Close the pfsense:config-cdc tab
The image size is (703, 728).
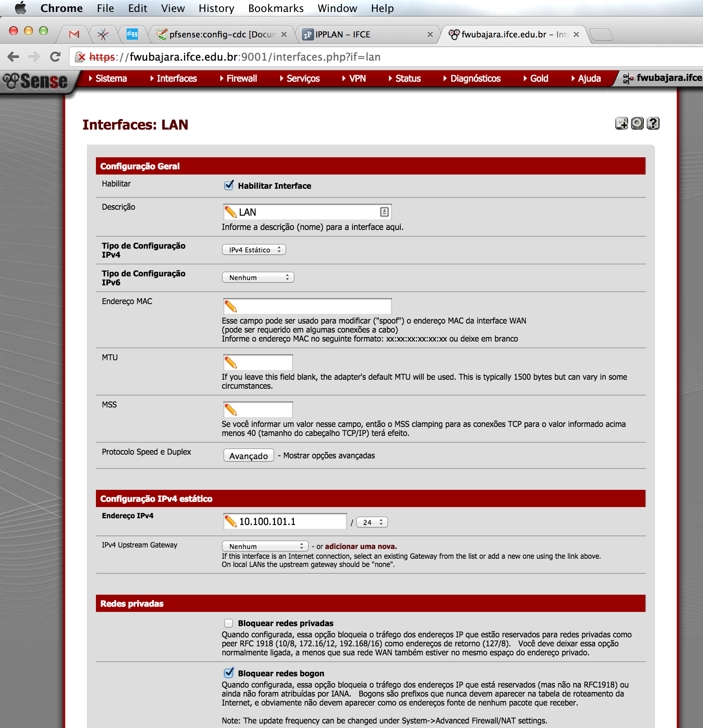pos(284,34)
